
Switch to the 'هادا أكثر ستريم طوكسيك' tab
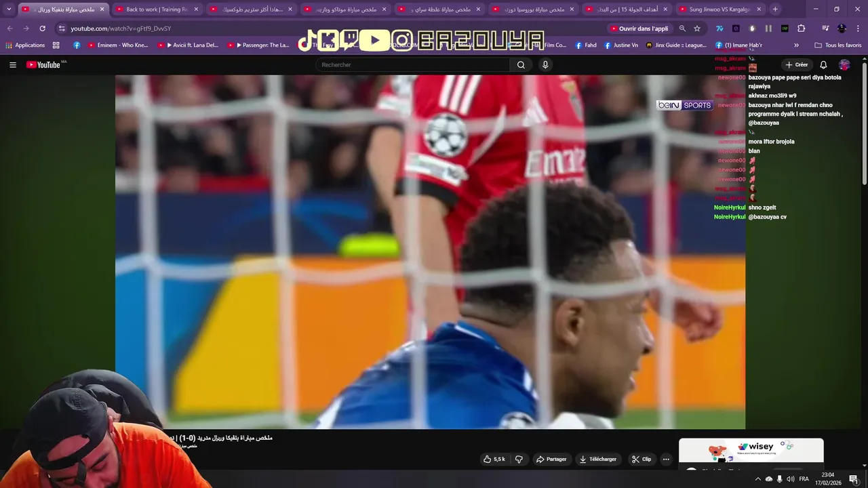click(x=251, y=9)
